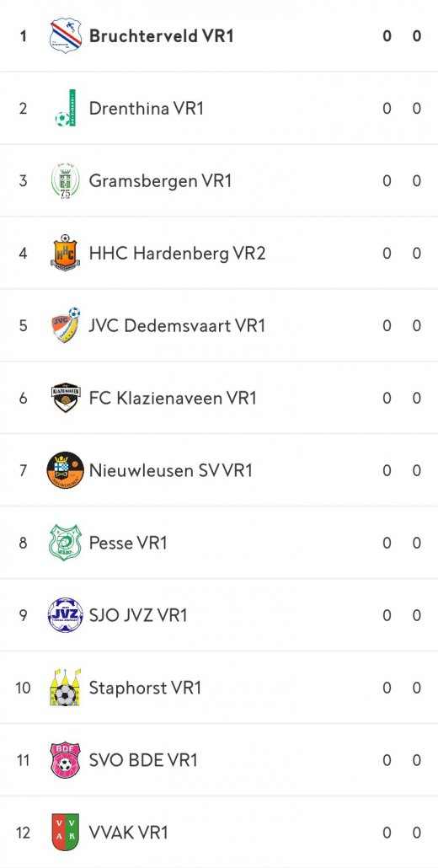
Task: Select the VVAK VR1 team name
Action: (128, 832)
